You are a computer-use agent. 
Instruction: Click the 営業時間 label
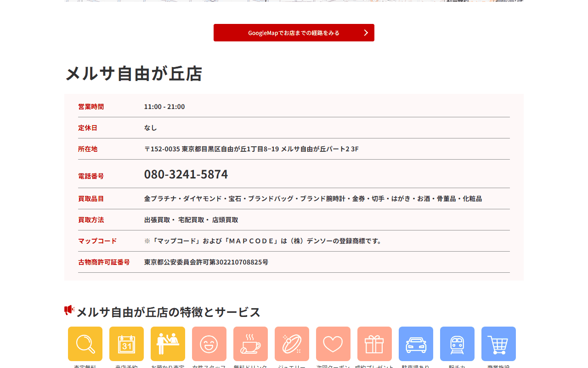(x=91, y=107)
